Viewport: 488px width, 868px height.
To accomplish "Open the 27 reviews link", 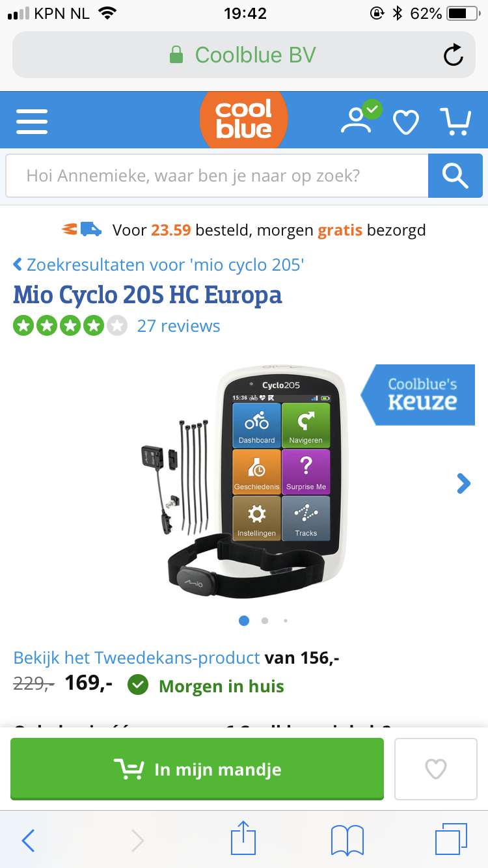I will click(x=178, y=325).
